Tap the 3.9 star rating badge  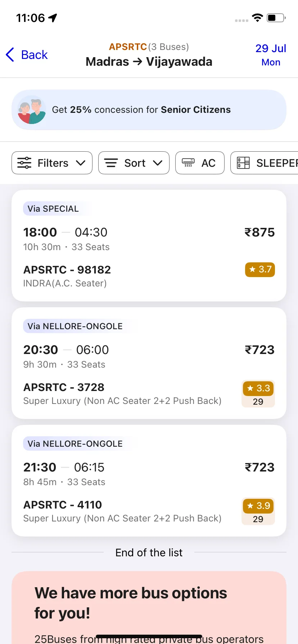pos(258,506)
